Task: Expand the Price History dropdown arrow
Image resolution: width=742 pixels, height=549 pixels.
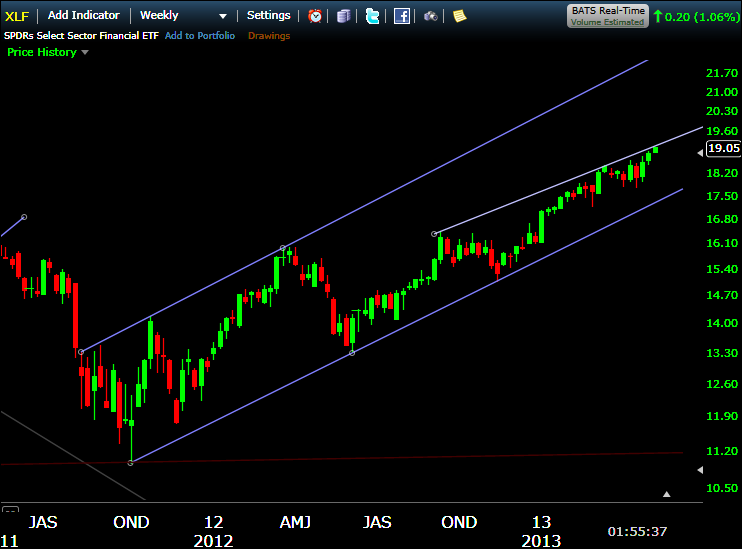Action: (85, 52)
